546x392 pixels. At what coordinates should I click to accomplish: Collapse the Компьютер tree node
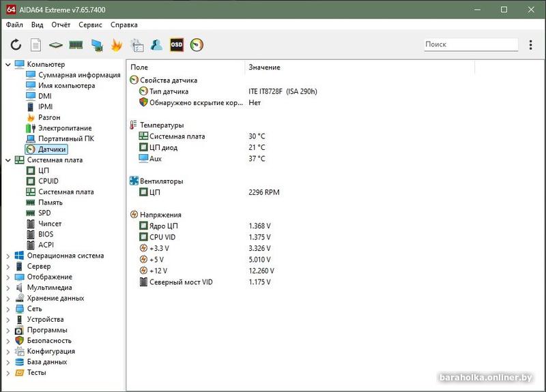(8, 65)
